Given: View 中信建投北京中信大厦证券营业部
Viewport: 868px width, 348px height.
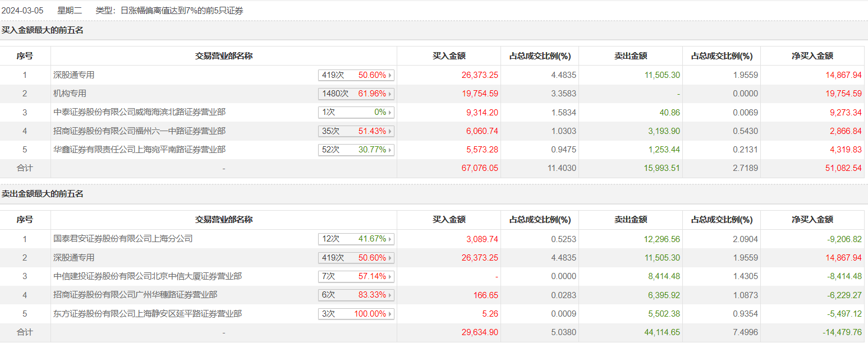Looking at the screenshot, I should point(148,276).
